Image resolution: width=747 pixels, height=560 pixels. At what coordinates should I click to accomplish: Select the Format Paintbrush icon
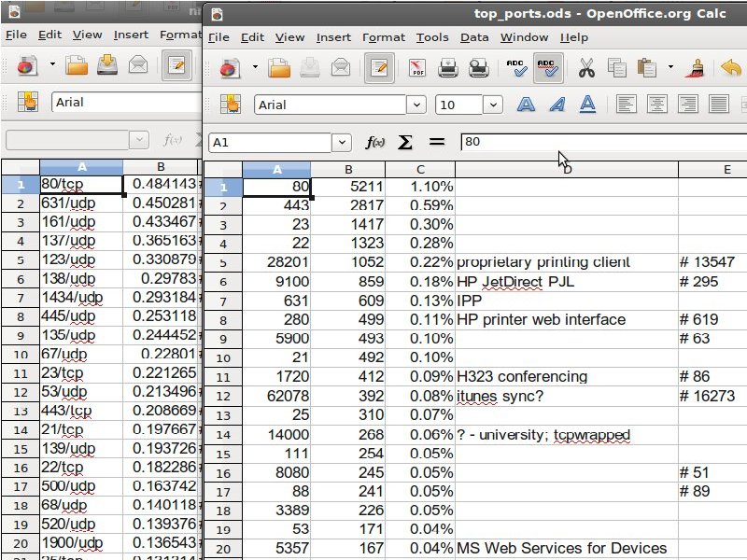click(x=695, y=68)
